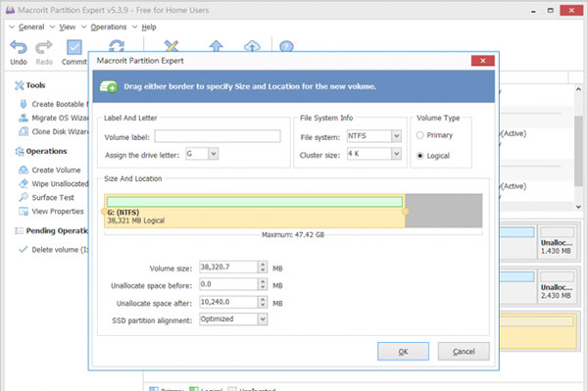Screen dimensions: 588x391
Task: Select the 1.430 MB unallocated block
Action: (557, 242)
